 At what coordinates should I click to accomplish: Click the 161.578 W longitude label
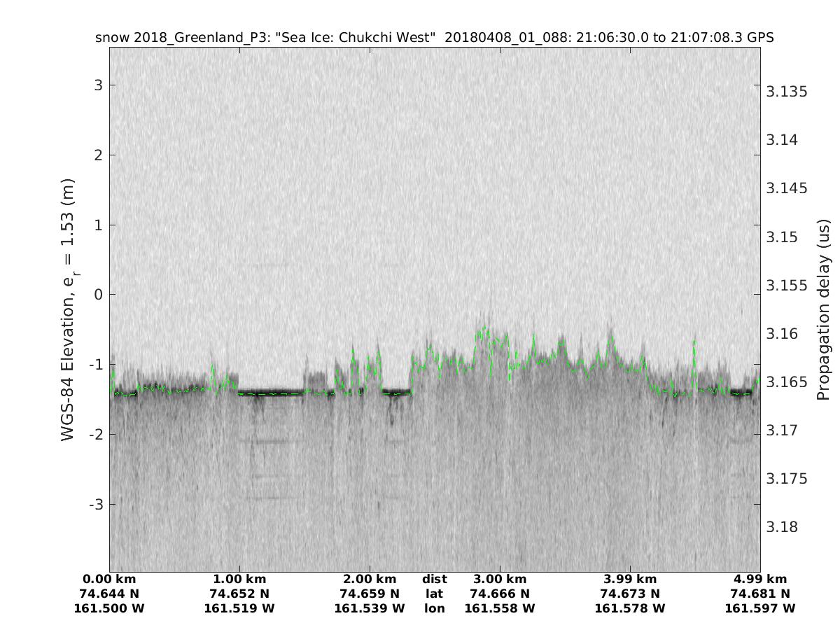click(630, 608)
